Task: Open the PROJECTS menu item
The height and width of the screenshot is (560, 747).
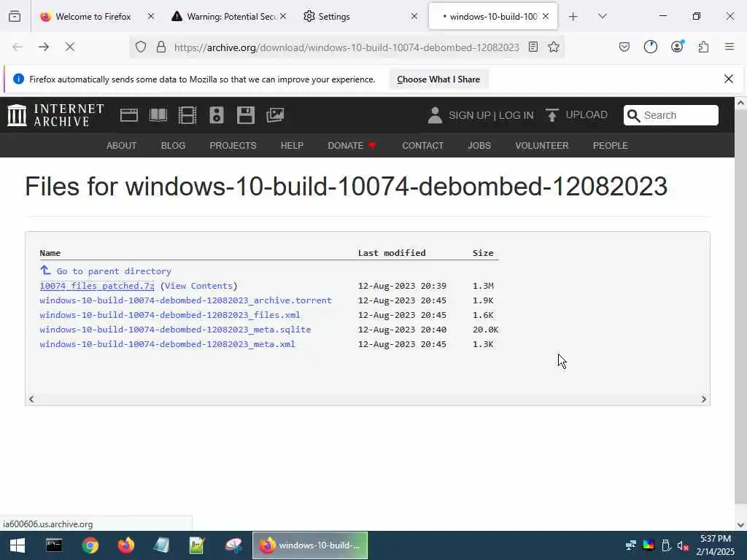Action: click(233, 146)
